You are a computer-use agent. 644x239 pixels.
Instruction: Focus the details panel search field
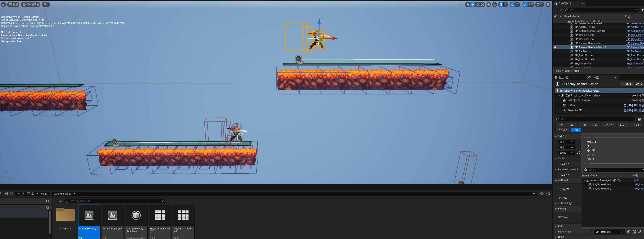[595, 119]
